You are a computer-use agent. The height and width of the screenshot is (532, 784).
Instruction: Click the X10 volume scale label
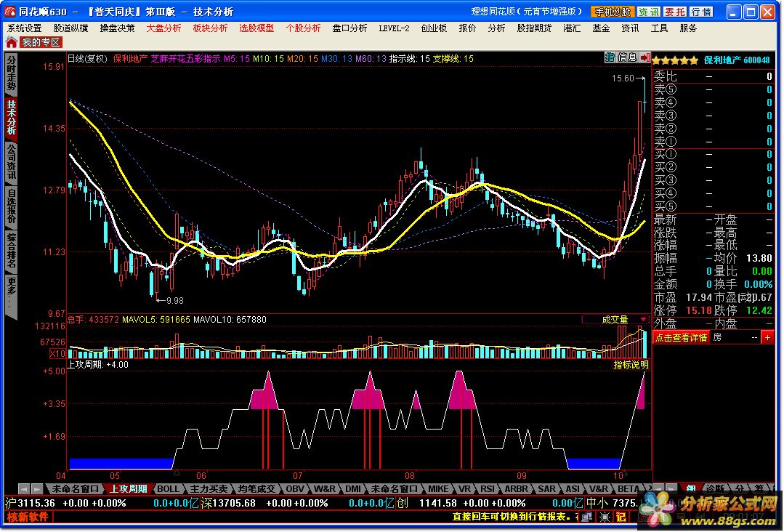57,354
